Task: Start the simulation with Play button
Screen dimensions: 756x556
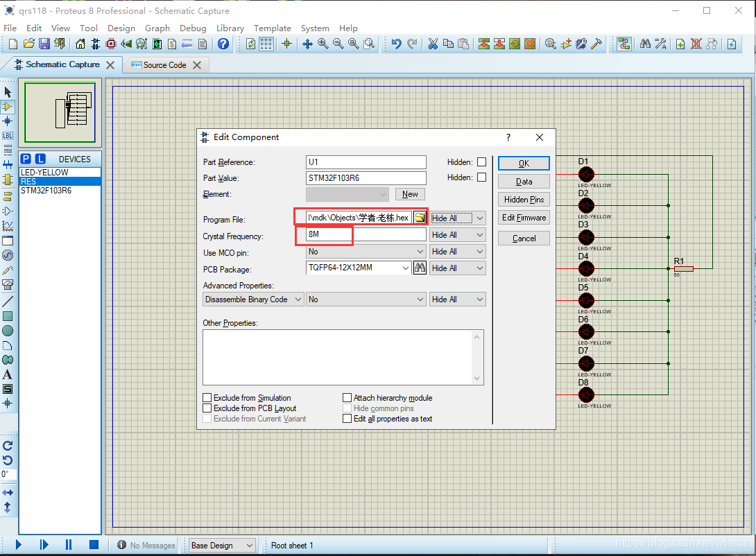Action: [x=18, y=545]
